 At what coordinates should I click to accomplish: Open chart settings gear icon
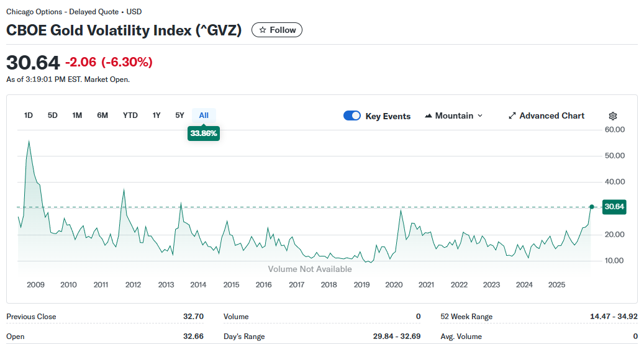coord(613,116)
